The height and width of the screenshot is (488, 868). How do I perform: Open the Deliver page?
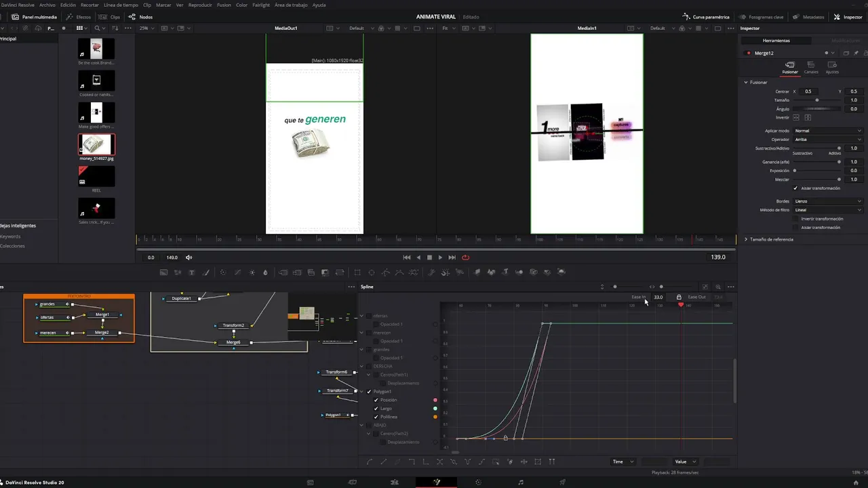pyautogui.click(x=562, y=483)
